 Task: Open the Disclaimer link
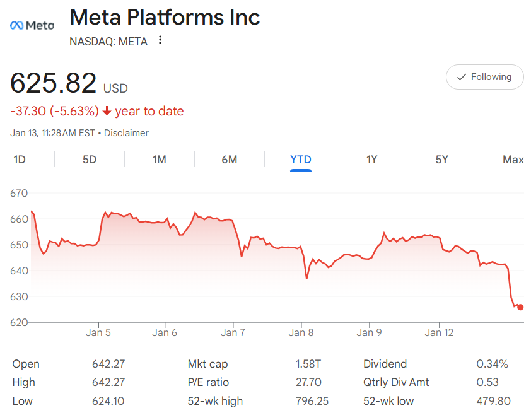(x=126, y=133)
